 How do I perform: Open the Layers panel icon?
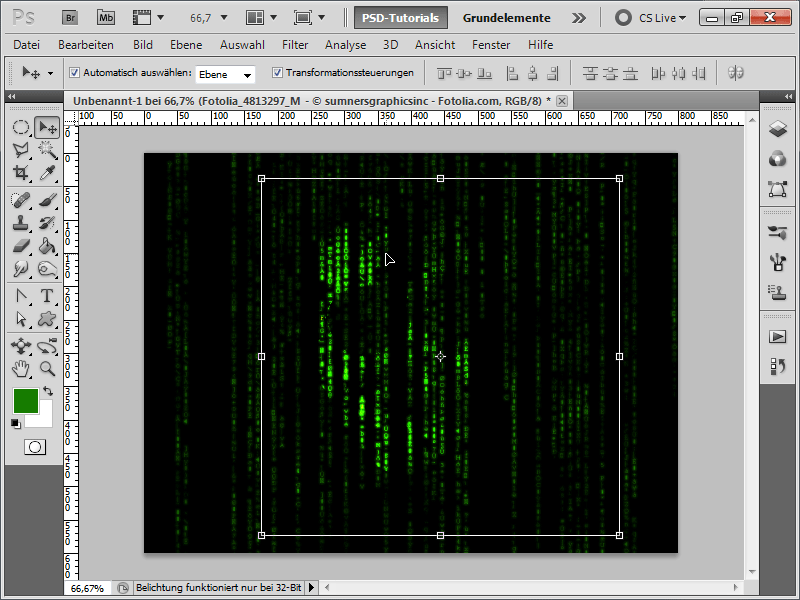[778, 129]
